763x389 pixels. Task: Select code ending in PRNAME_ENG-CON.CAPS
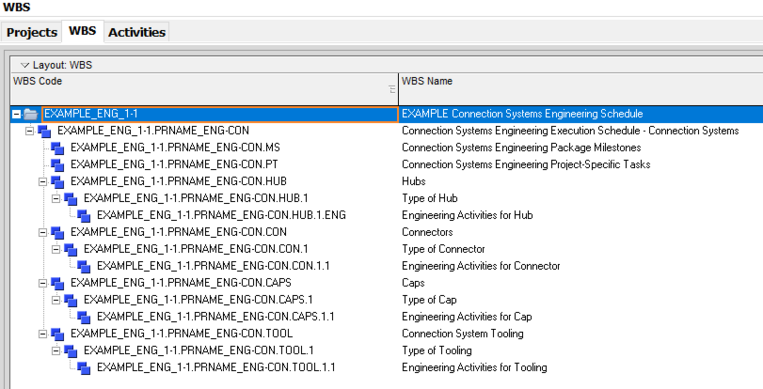tap(181, 283)
